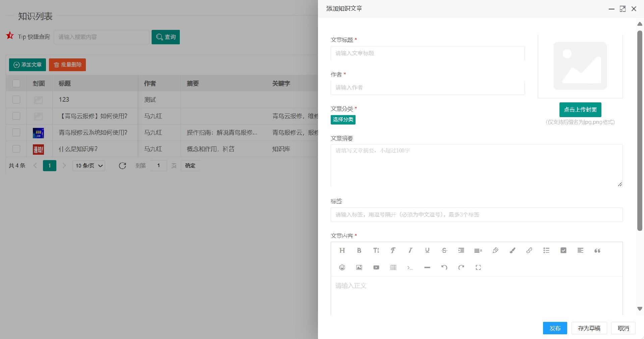644x339 pixels.
Task: Select the header checkbox to select all articles
Action: [x=16, y=83]
